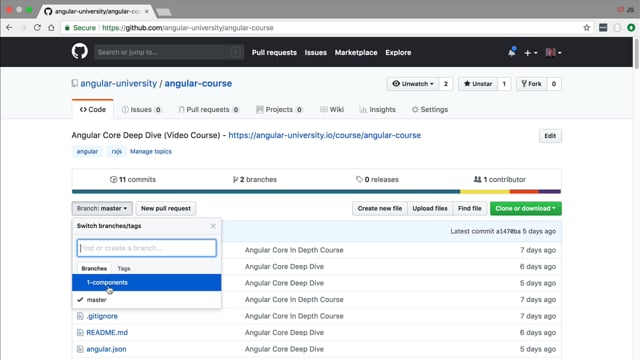
Task: Open the page vertical scrollbar
Action: [x=636, y=53]
